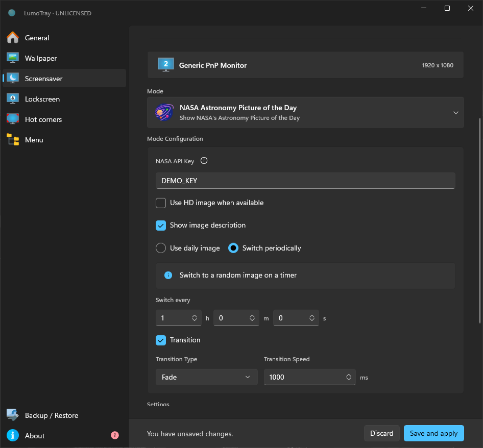
Task: Go to Wallpaper section icon
Action: tap(13, 58)
